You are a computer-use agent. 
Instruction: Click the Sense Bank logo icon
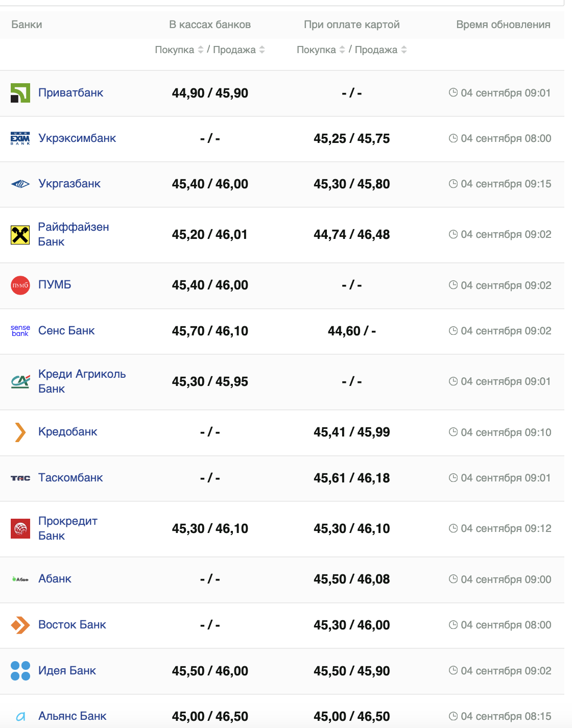pyautogui.click(x=20, y=331)
